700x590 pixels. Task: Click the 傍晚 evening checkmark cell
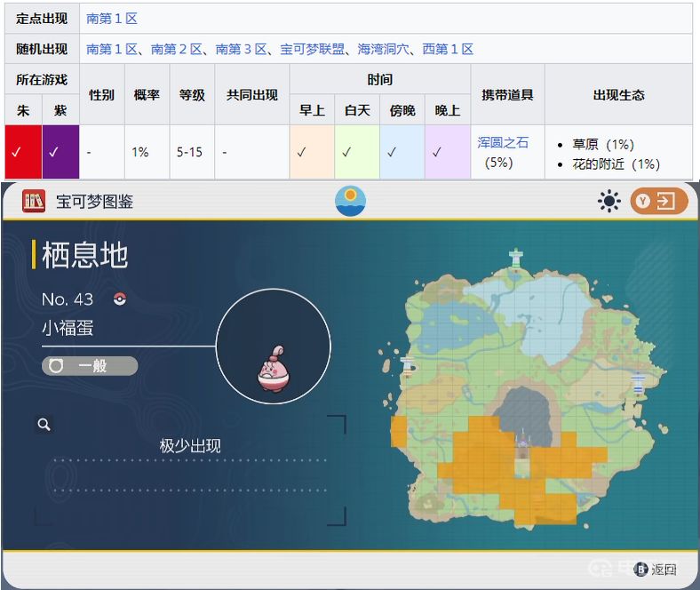(402, 152)
